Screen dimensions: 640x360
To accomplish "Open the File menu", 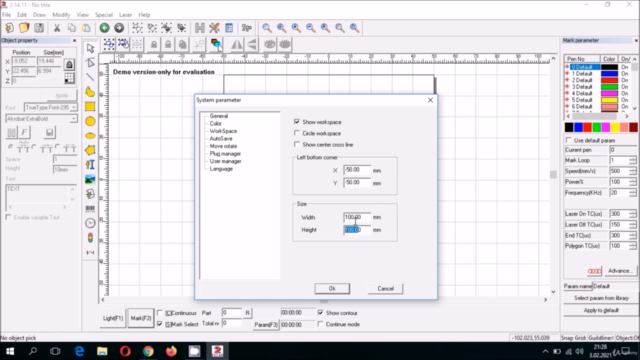I will click(7, 15).
